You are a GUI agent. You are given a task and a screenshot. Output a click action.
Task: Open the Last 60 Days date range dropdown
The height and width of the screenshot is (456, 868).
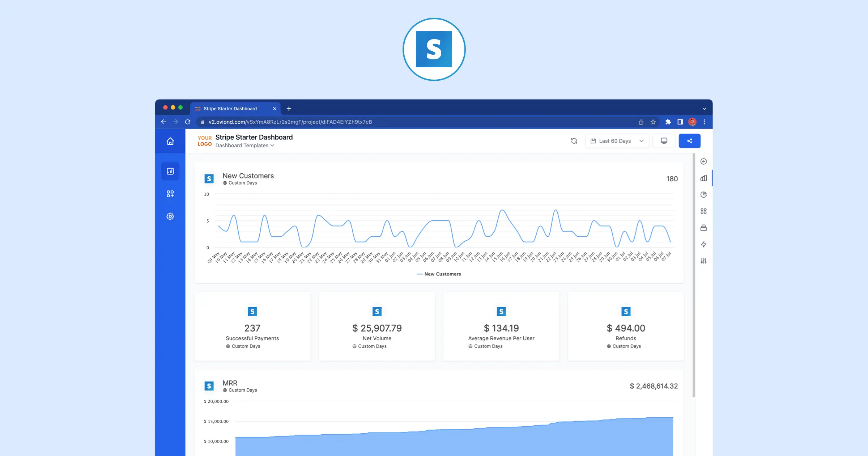617,141
